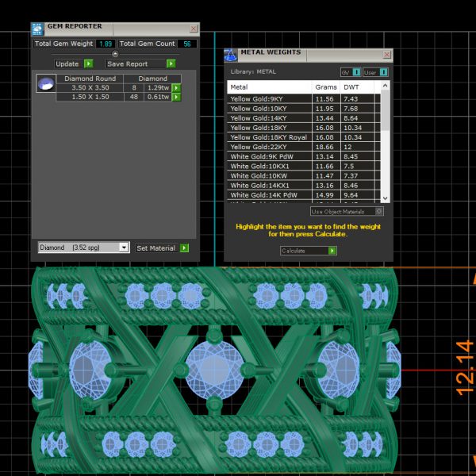The height and width of the screenshot is (476, 476).
Task: Enable Use Object Materials checkbox
Action: [378, 212]
